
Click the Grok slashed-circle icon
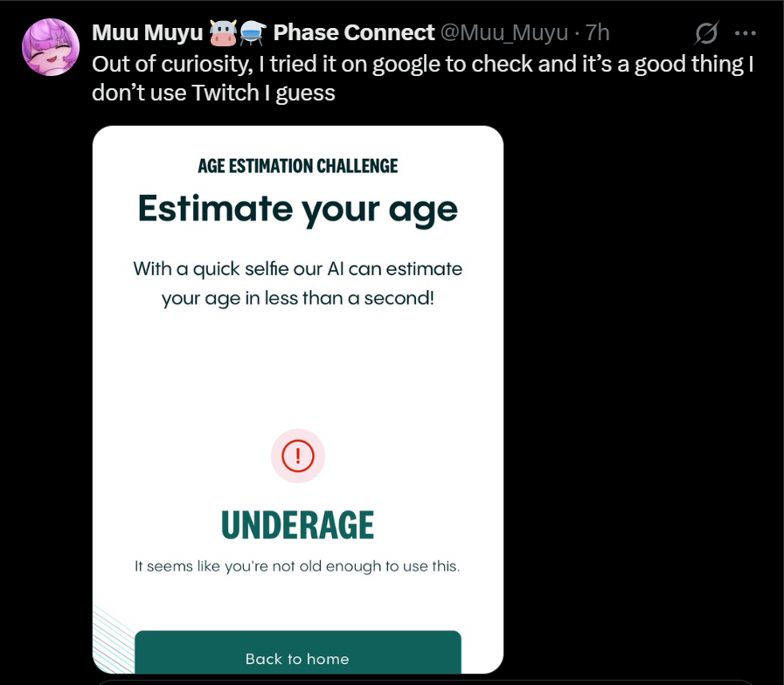point(706,33)
